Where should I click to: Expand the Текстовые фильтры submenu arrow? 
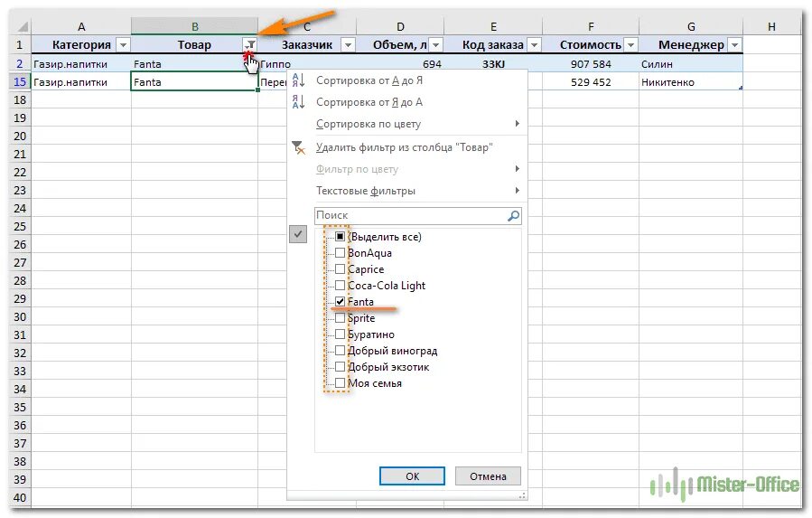coord(517,191)
